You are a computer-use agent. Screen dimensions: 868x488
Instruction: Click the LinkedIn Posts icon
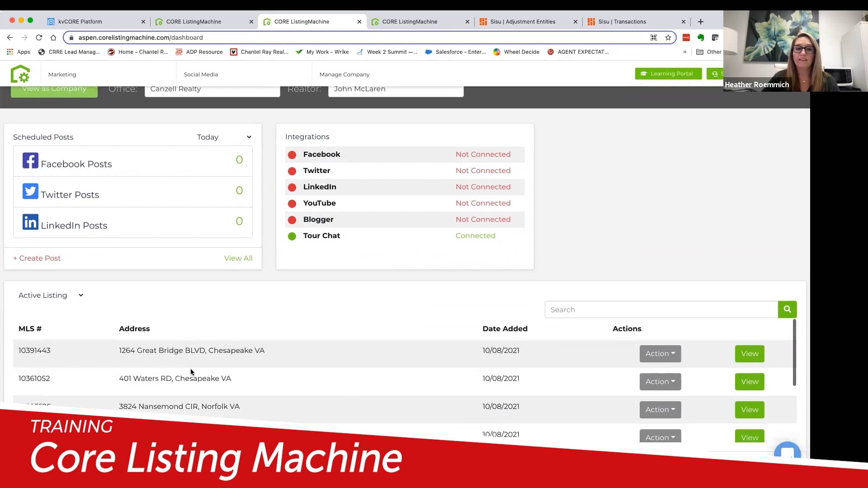pos(30,222)
